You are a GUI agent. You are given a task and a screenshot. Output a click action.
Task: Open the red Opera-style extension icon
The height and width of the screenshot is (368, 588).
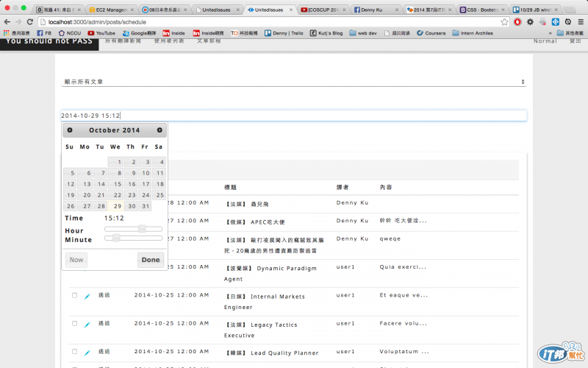(x=517, y=22)
